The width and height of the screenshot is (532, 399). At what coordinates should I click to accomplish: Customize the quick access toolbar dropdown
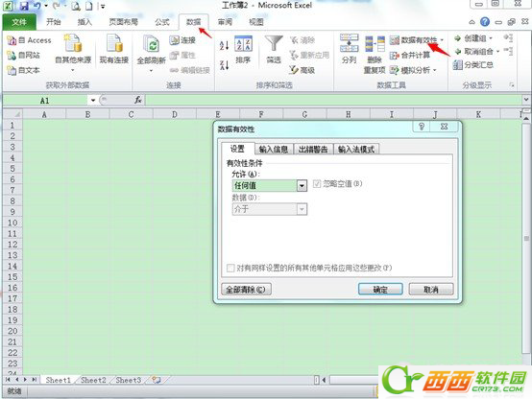click(x=103, y=6)
